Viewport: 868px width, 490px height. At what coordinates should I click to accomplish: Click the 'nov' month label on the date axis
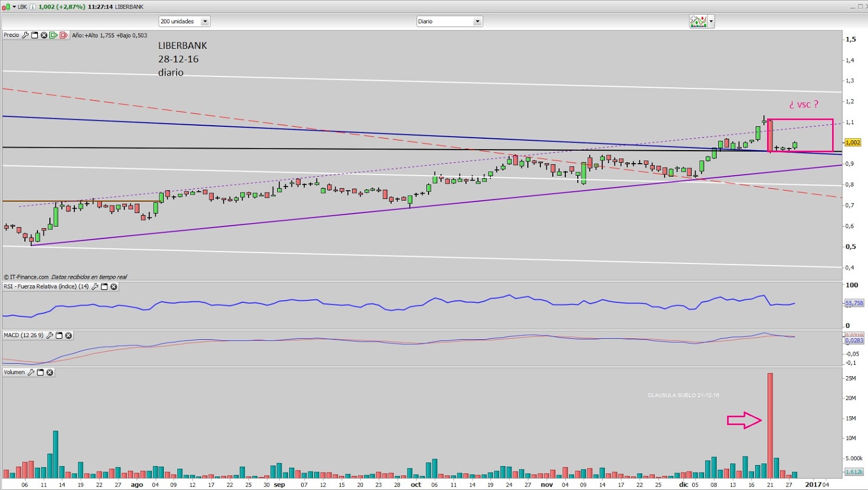(x=547, y=485)
